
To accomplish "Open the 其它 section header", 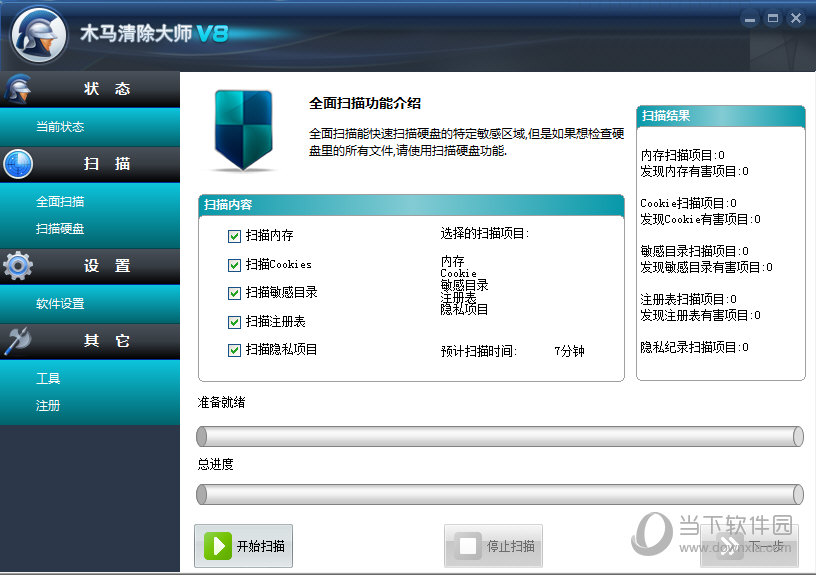I will (x=90, y=341).
